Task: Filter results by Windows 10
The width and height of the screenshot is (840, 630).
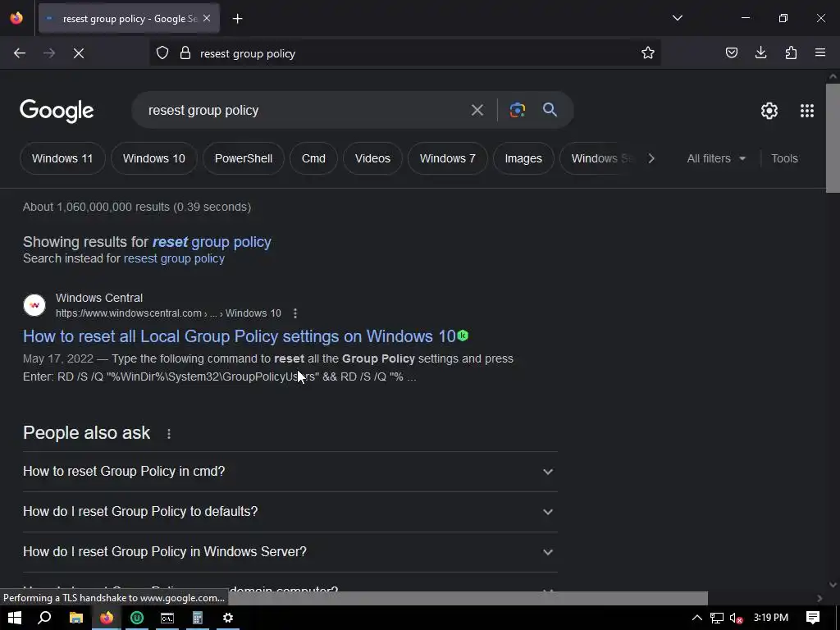Action: pyautogui.click(x=153, y=158)
